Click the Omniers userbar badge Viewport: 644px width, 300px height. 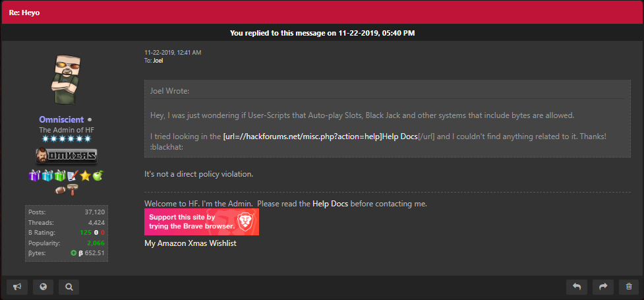point(66,156)
